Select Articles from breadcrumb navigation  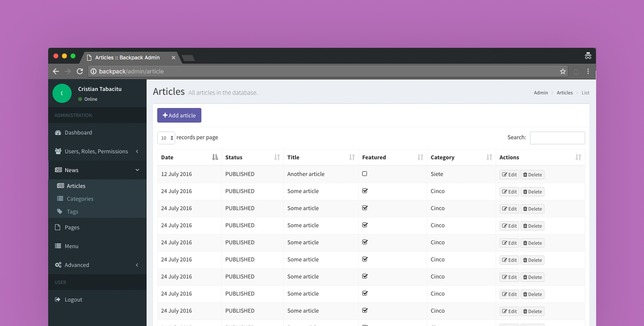pos(565,93)
